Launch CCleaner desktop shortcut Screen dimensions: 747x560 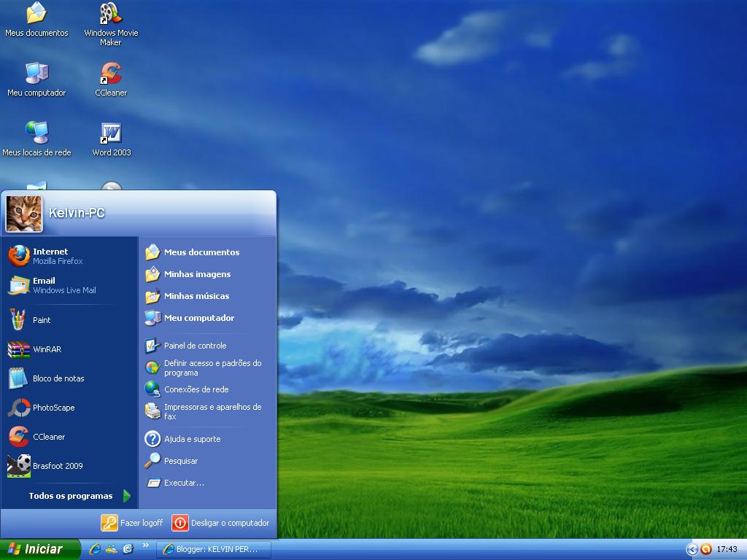pos(111,79)
